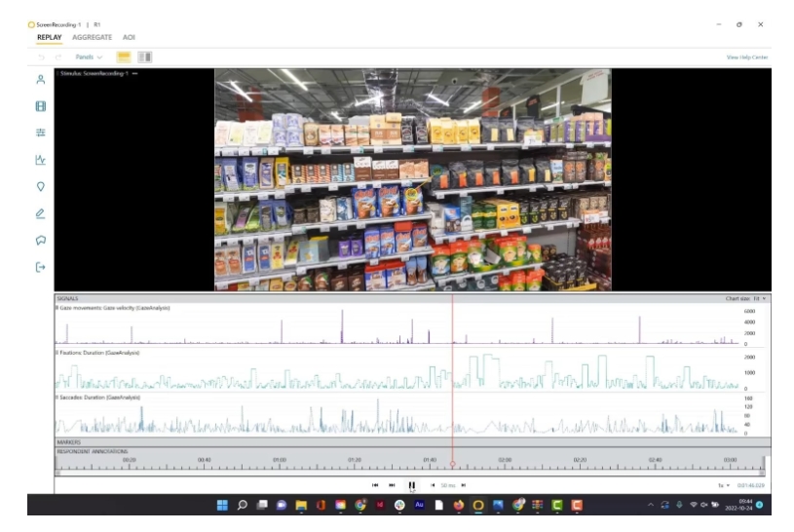This screenshot has width=794, height=532.
Task: Open the stimulus film-strip icon in sidebar
Action: pyautogui.click(x=41, y=106)
